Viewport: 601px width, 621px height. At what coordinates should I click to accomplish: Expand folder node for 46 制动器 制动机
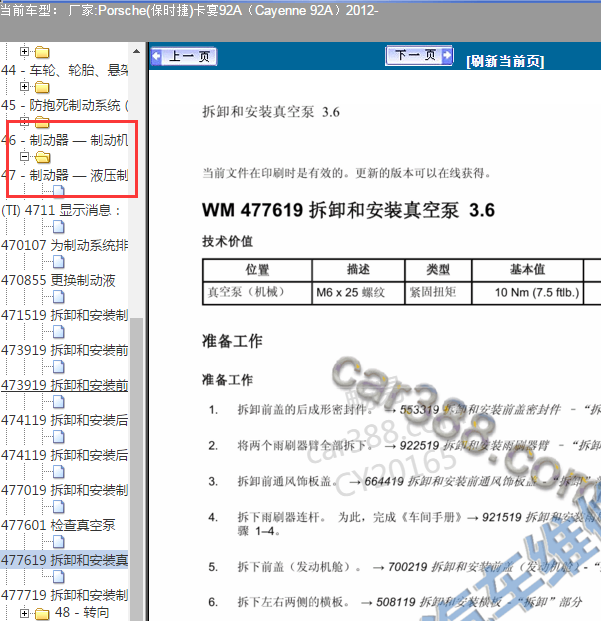(x=25, y=121)
